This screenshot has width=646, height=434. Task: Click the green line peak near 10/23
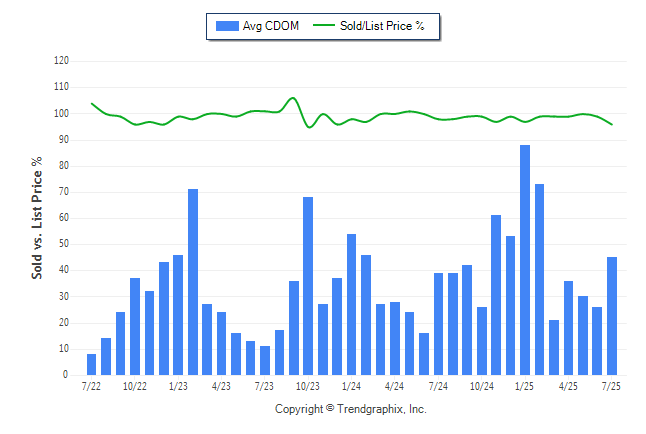tap(293, 98)
